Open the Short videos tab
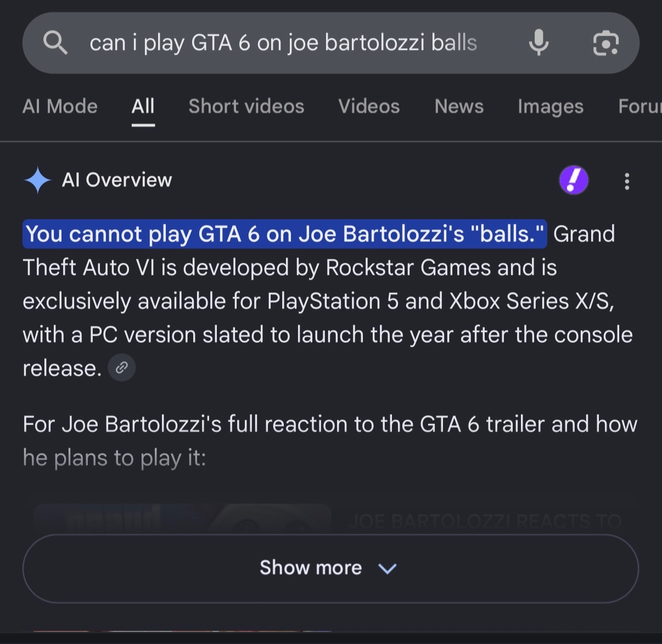 pyautogui.click(x=246, y=106)
